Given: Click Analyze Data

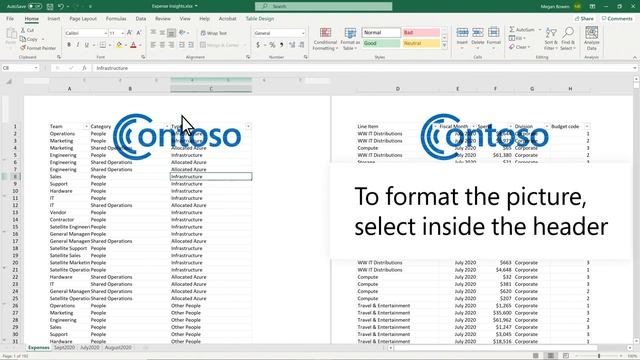Looking at the screenshot, I should pos(591,39).
